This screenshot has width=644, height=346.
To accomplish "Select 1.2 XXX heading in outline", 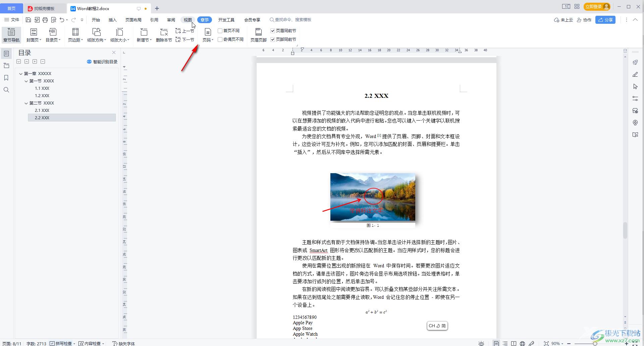I will point(42,96).
